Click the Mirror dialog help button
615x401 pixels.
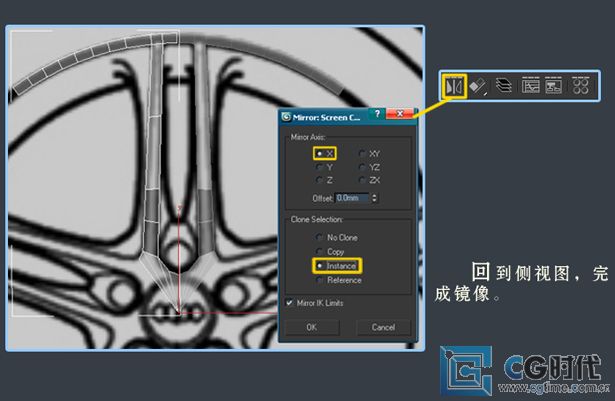click(376, 114)
